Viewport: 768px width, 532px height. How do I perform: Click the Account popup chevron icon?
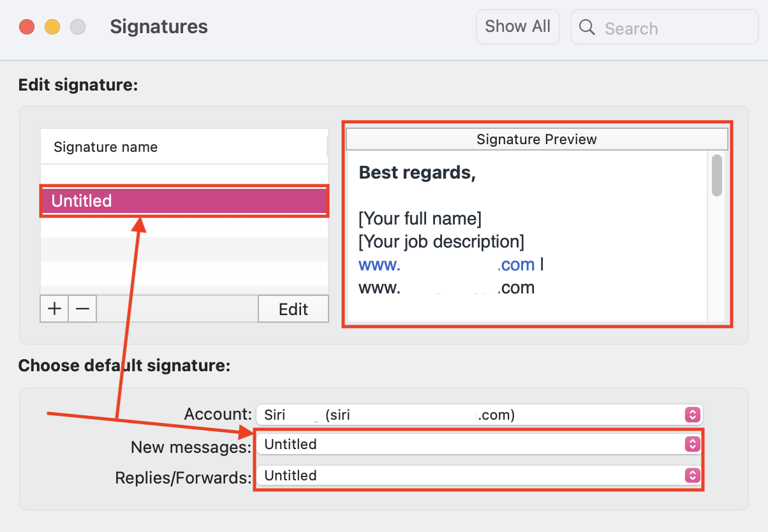tap(692, 415)
